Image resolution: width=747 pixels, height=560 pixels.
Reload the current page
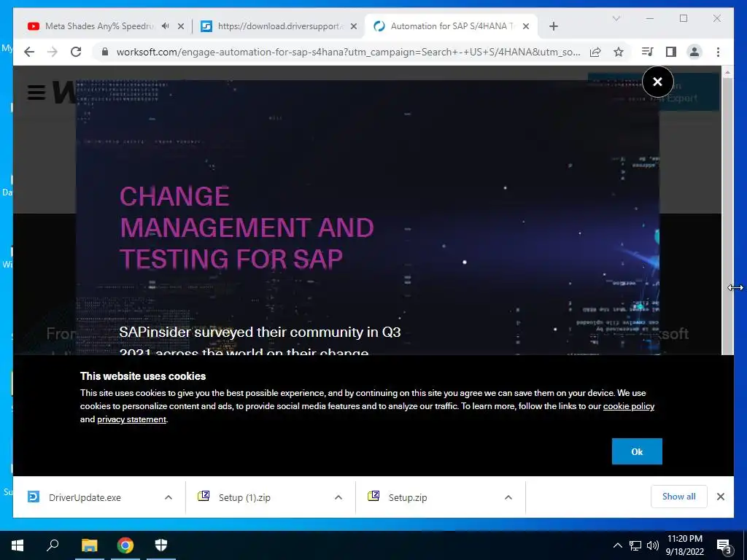(x=76, y=52)
